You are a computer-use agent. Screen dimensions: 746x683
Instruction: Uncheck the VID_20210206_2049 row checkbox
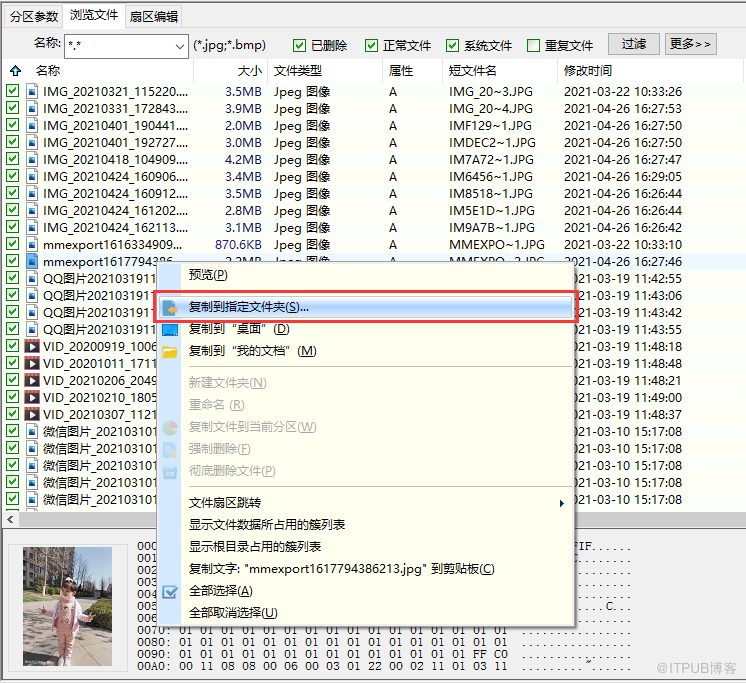(13, 380)
